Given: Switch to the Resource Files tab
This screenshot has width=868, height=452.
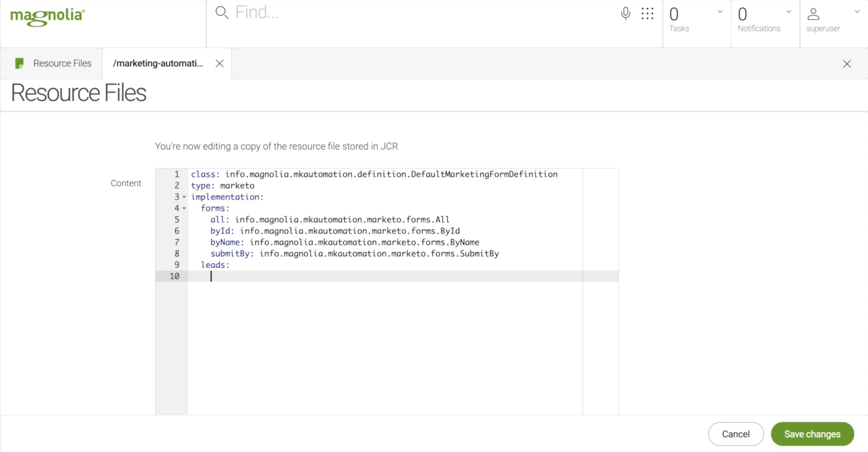Looking at the screenshot, I should point(62,63).
